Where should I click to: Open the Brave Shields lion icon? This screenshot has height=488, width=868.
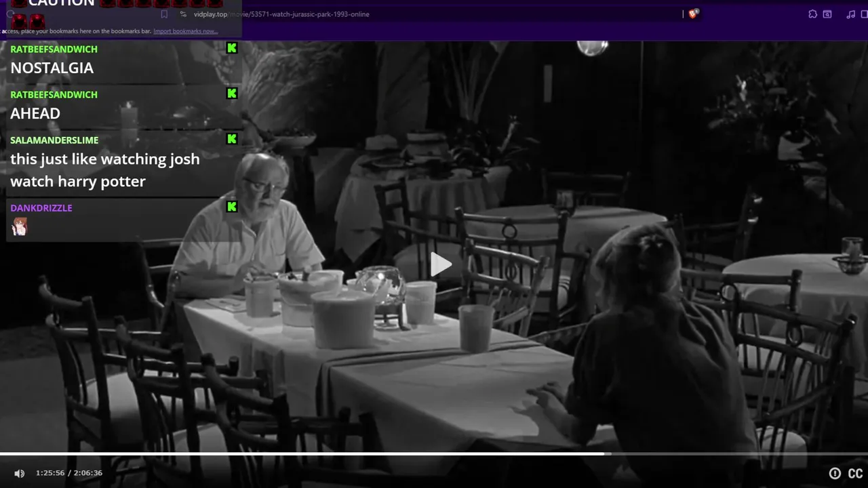(x=693, y=14)
